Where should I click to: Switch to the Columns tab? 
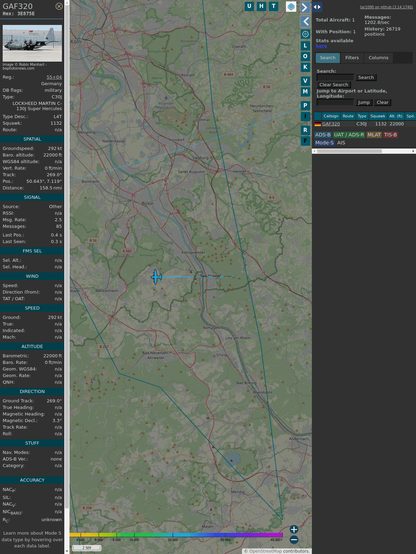379,58
